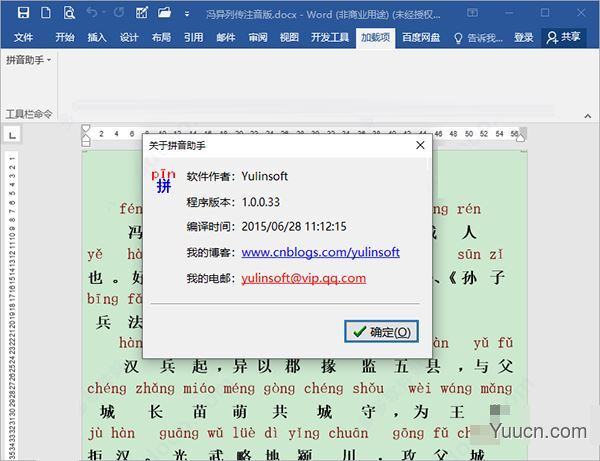Switch to the 开始 tab
The height and width of the screenshot is (461, 600).
click(65, 37)
